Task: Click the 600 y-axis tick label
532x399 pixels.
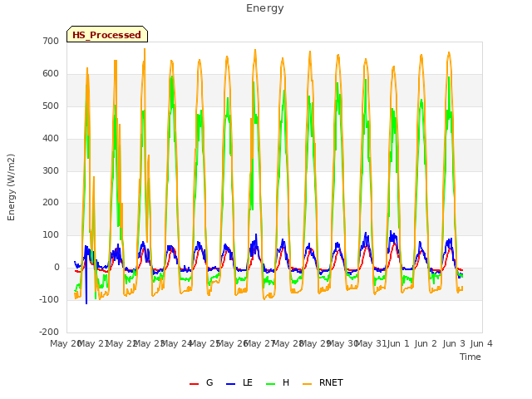Action: 51,74
